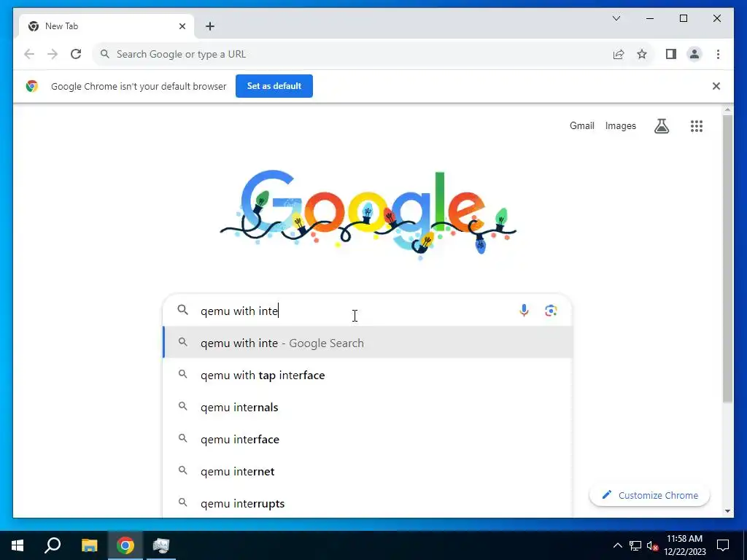This screenshot has width=747, height=560.
Task: Close the New Tab tab
Action: [182, 26]
